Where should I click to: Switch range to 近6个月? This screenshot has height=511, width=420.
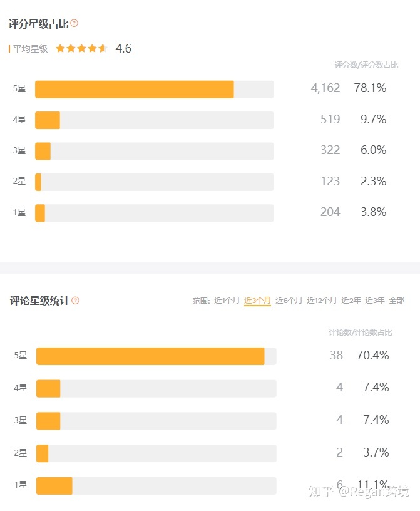tap(289, 300)
